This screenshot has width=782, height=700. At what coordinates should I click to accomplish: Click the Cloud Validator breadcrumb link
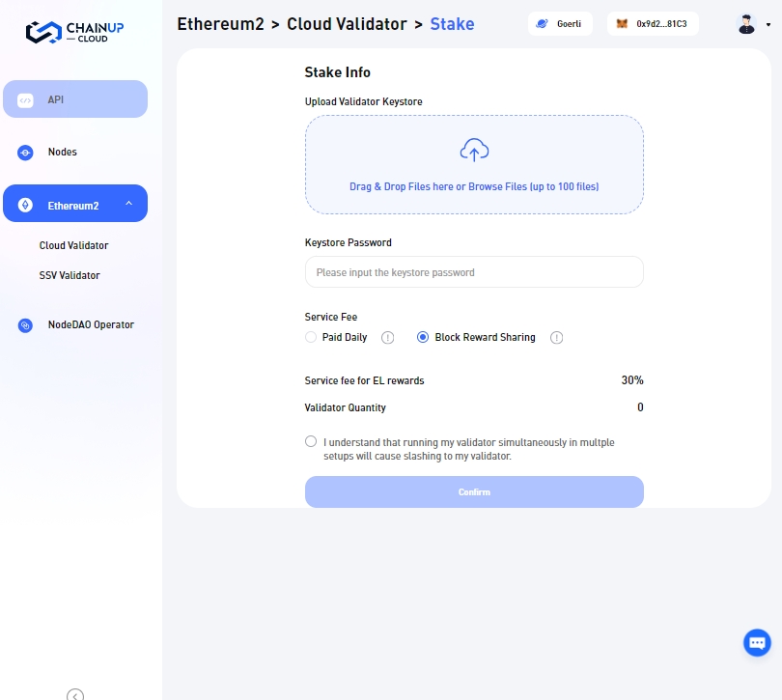[x=347, y=24]
